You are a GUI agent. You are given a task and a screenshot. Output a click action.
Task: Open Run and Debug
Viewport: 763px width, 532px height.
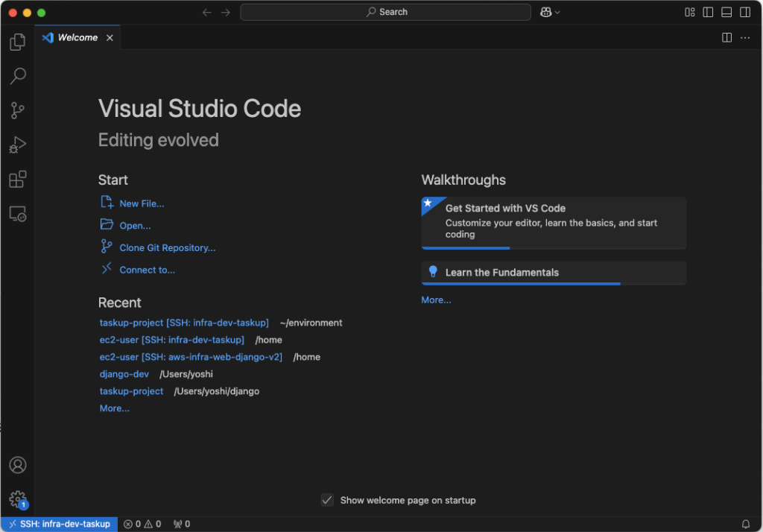click(x=16, y=145)
